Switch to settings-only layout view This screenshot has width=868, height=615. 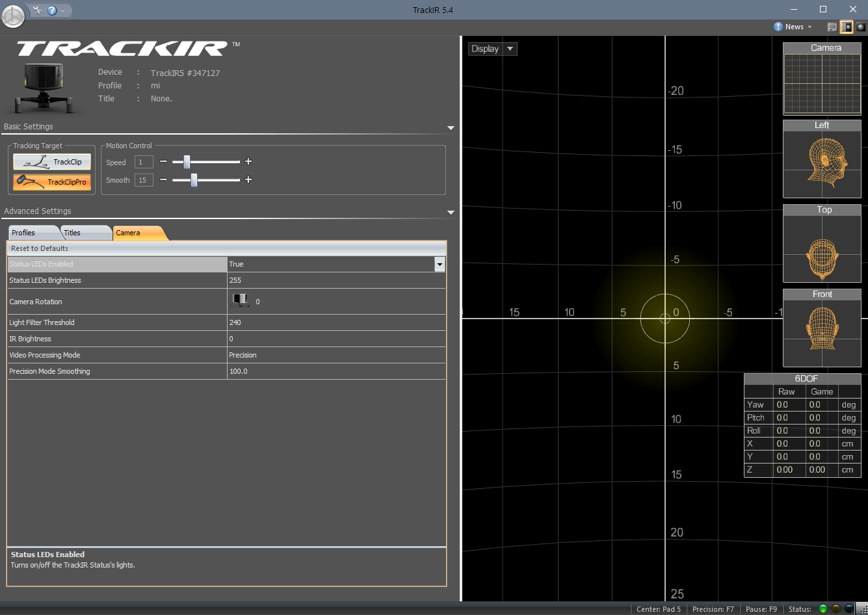pos(832,27)
